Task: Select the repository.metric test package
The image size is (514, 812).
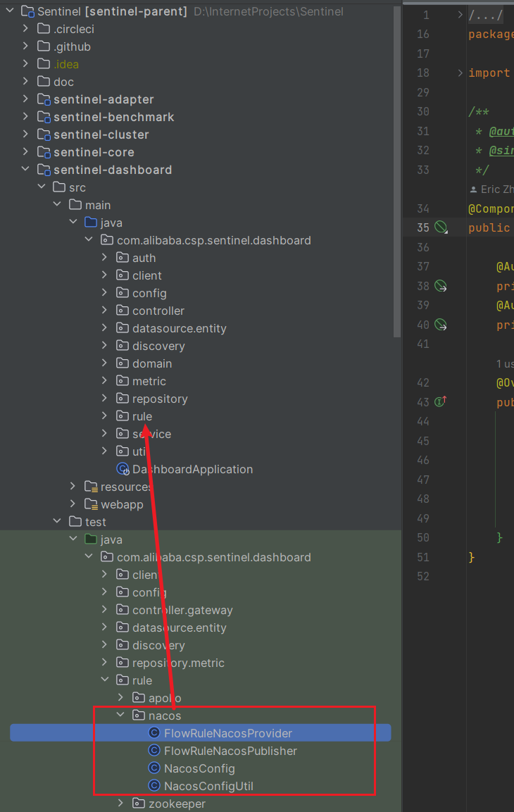Action: tap(179, 663)
